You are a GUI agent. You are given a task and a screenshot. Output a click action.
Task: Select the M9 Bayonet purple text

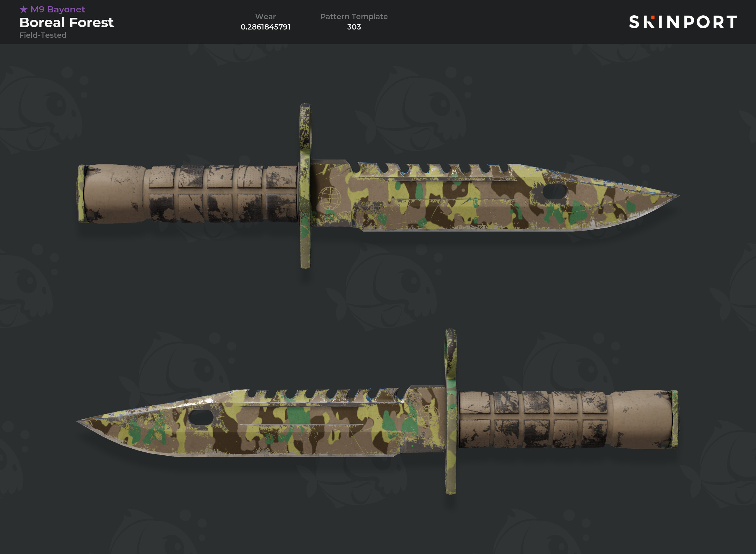(x=57, y=9)
